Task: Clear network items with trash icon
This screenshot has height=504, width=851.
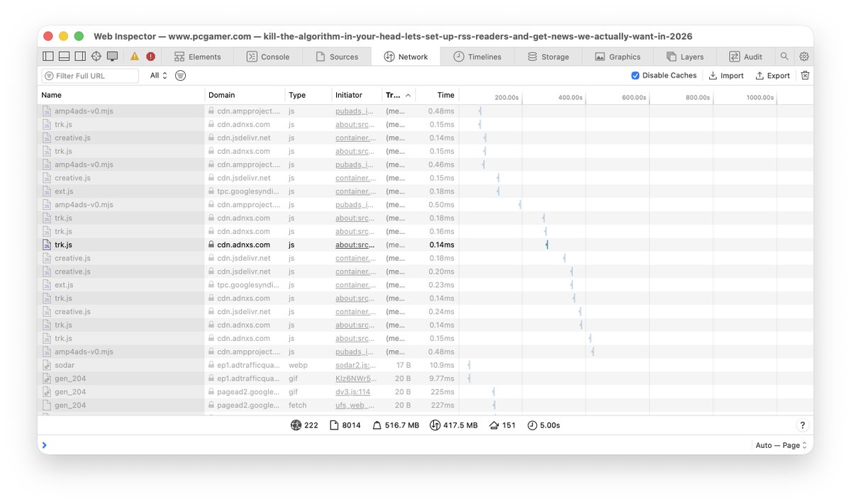Action: pyautogui.click(x=805, y=75)
